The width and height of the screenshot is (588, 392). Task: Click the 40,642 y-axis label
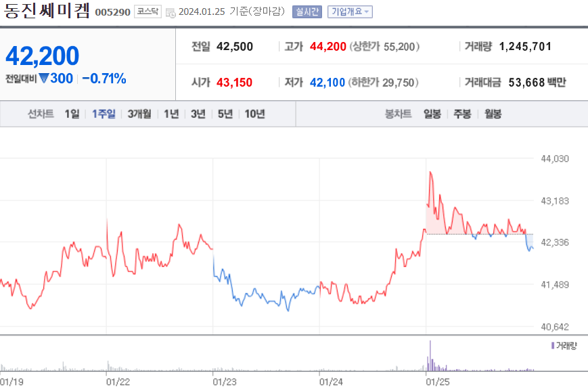[x=555, y=327]
